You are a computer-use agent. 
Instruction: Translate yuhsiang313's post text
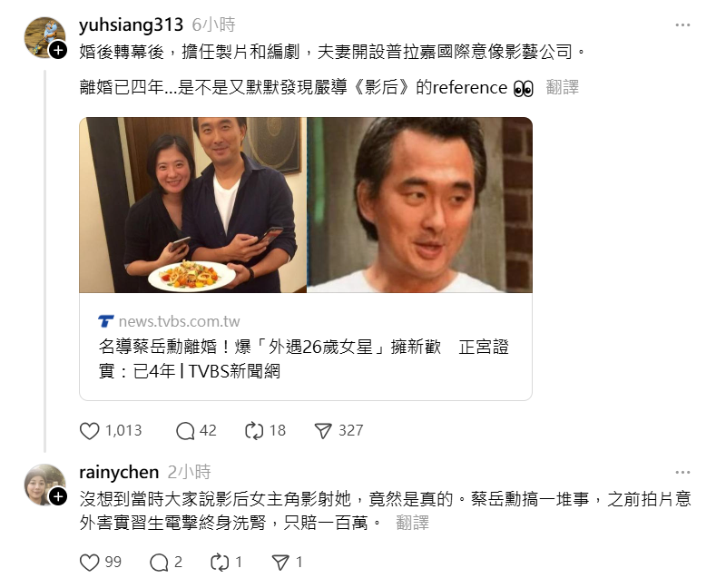(562, 87)
